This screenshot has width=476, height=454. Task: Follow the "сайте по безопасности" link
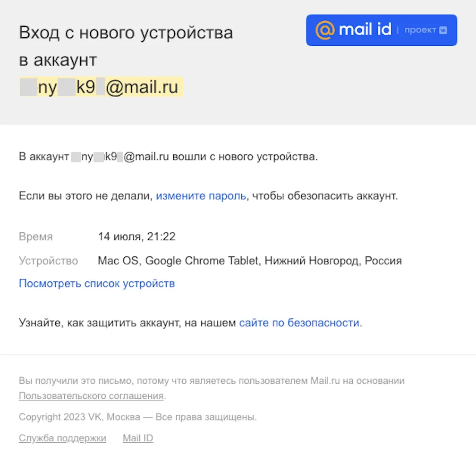coord(299,323)
